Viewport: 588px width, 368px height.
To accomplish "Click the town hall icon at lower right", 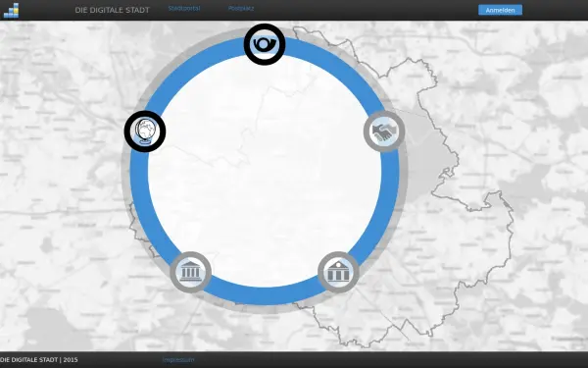I will pos(338,272).
